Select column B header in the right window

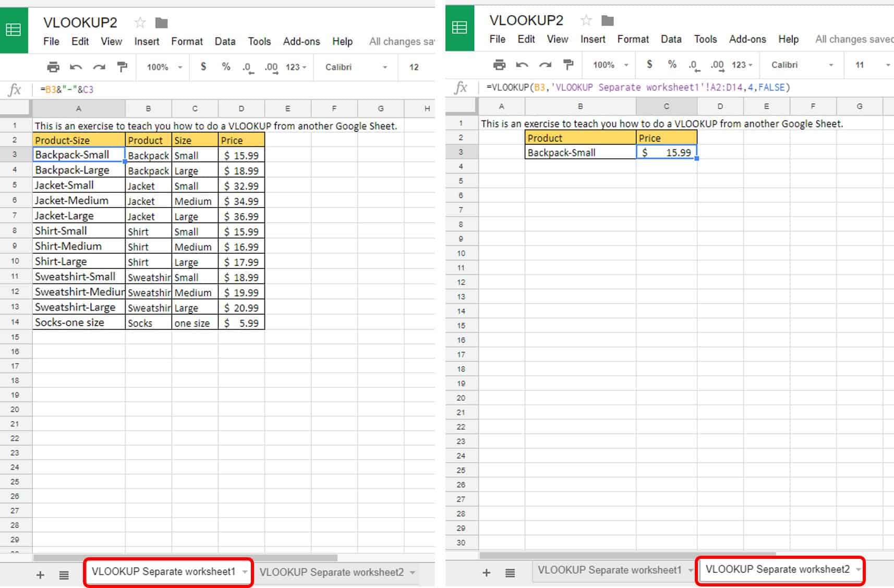click(581, 106)
